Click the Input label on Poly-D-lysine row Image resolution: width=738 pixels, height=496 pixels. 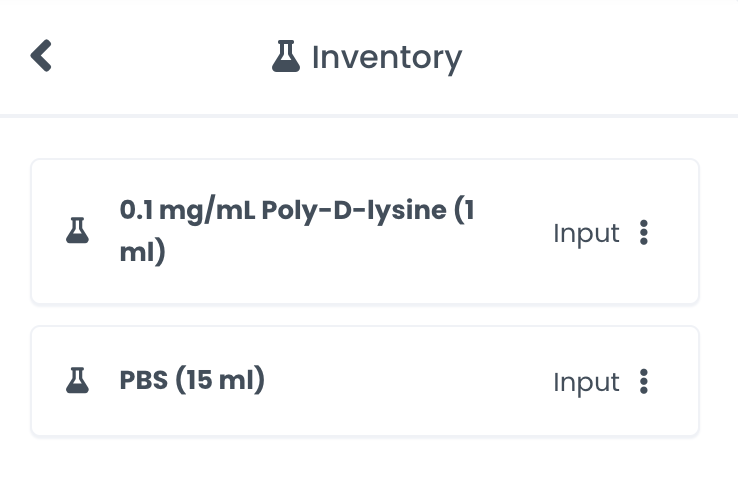[586, 233]
